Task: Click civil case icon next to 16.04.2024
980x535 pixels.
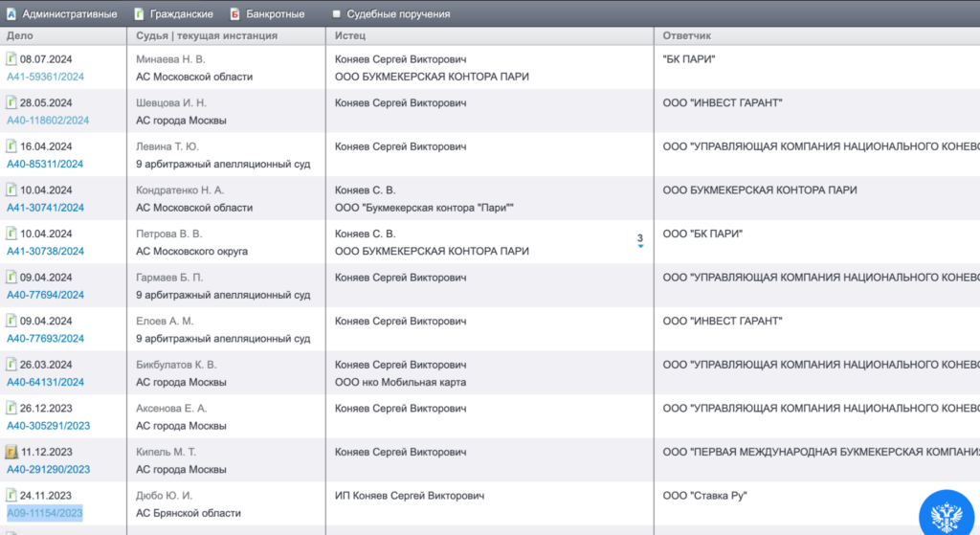Action: click(11, 146)
